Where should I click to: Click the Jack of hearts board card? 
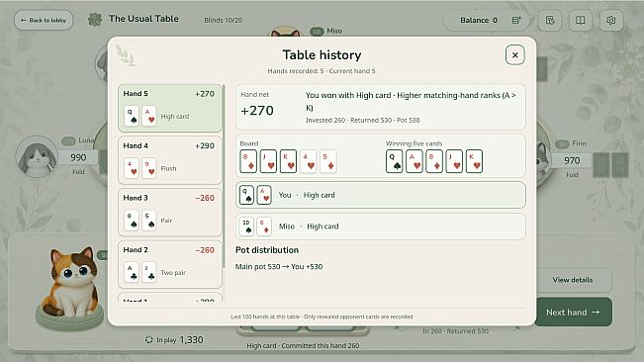point(268,161)
